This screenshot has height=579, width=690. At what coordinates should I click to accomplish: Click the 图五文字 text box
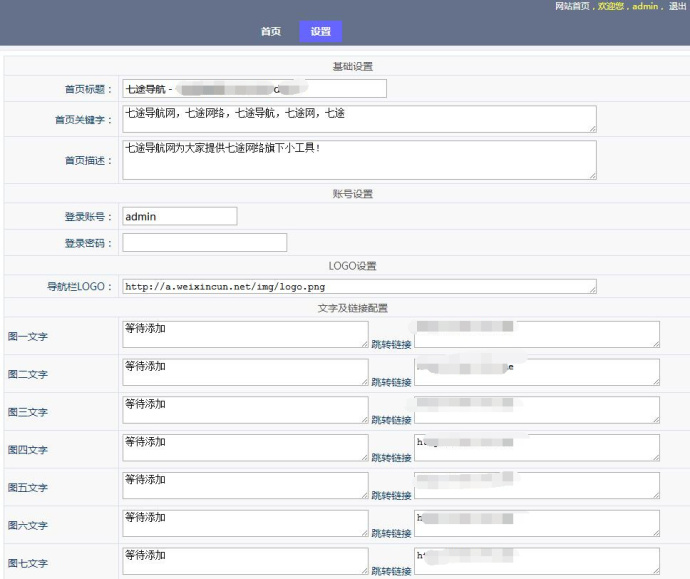245,486
